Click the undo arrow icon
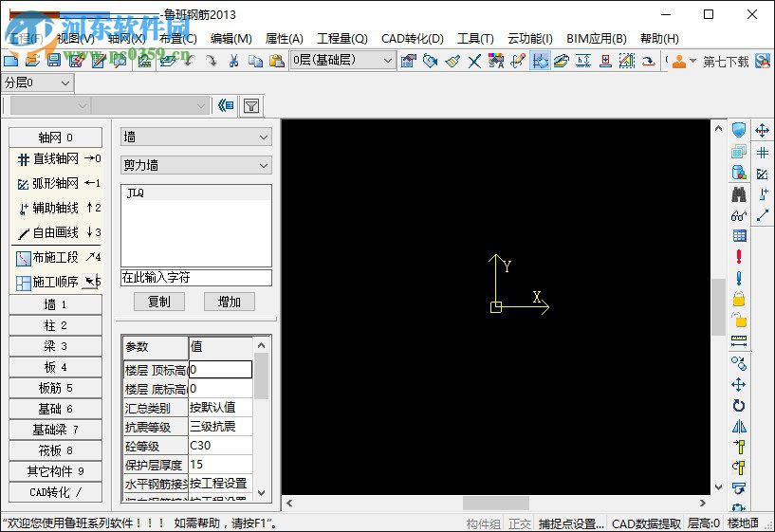775x532 pixels. pos(189,61)
